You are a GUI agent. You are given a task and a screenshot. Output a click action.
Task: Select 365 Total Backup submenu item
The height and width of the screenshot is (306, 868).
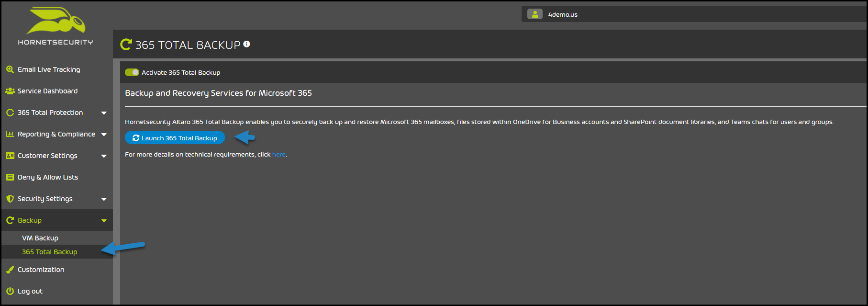coord(57,252)
